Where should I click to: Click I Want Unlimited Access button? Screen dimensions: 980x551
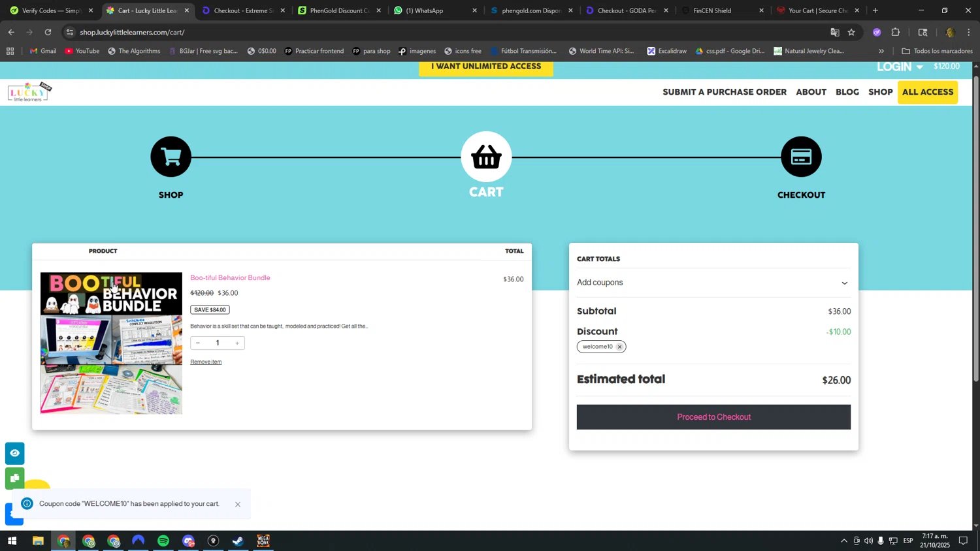[x=486, y=67]
